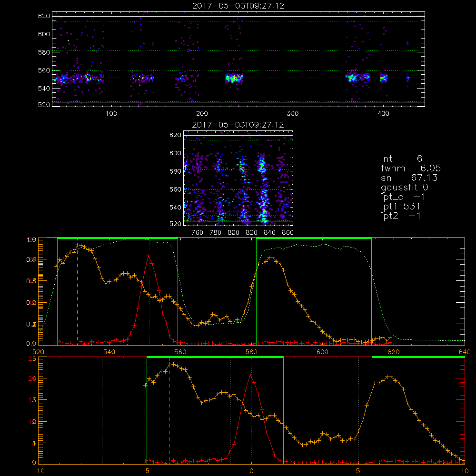Click x-axis label 400 of the top image
The height and width of the screenshot is (476, 476).
point(383,114)
